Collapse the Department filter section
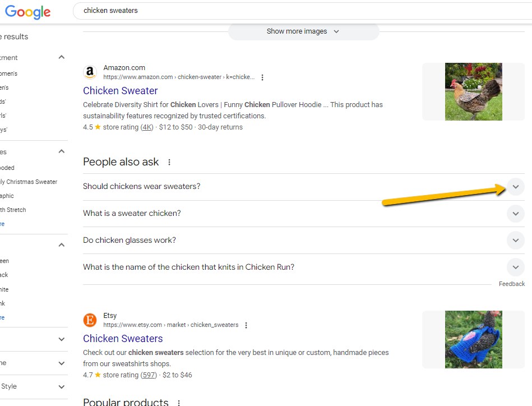This screenshot has width=532, height=406. click(x=62, y=57)
